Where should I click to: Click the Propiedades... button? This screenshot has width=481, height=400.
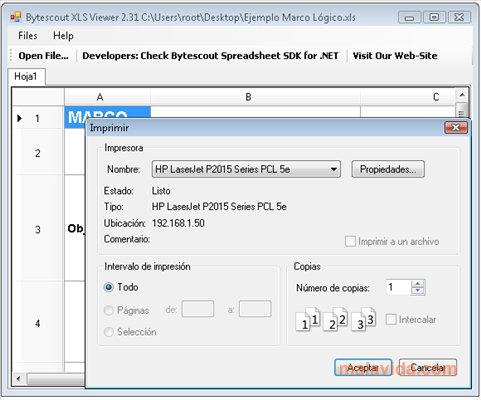coord(388,169)
